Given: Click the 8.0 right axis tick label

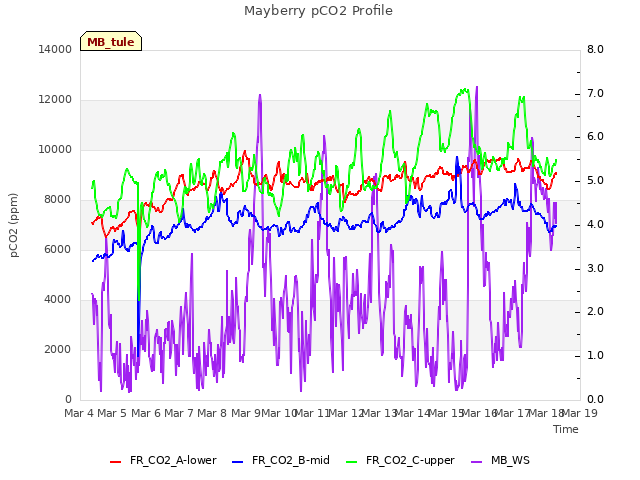Looking at the screenshot, I should [x=595, y=49].
